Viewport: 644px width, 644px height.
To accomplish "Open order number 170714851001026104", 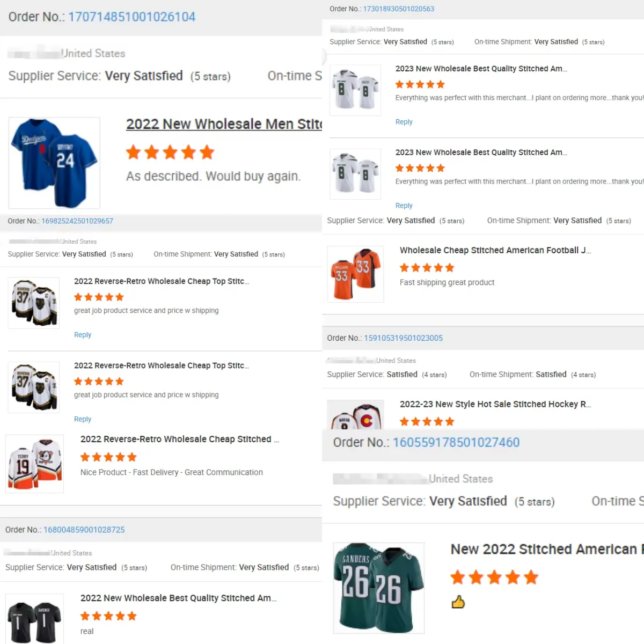I will tap(131, 17).
